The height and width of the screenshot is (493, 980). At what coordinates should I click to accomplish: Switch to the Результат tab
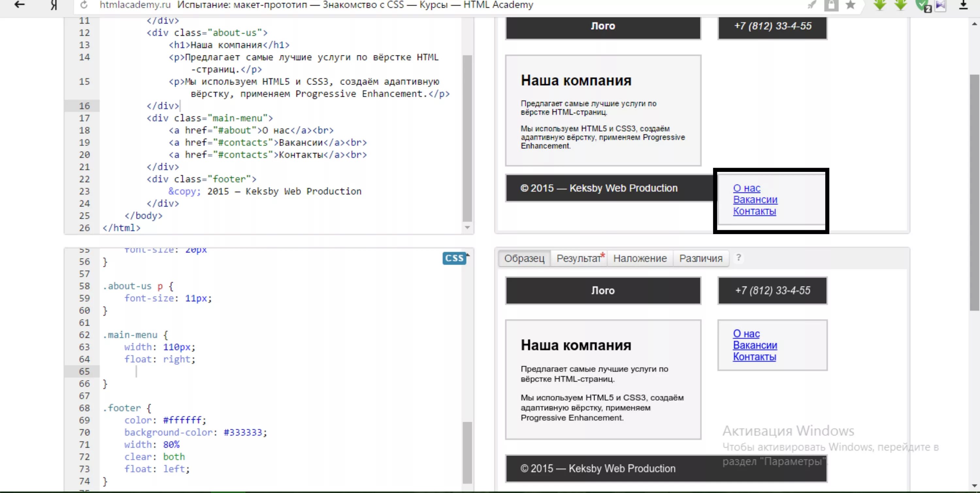(578, 259)
